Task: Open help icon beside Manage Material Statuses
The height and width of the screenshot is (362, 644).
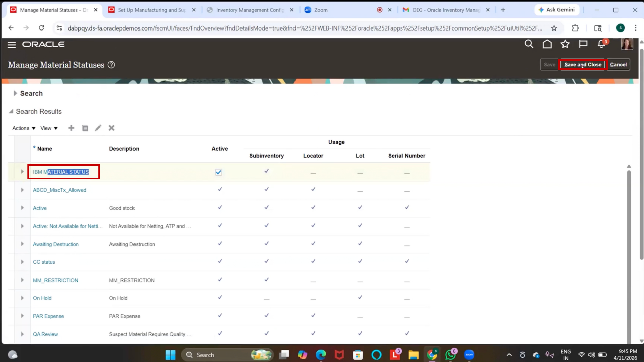Action: tap(111, 65)
